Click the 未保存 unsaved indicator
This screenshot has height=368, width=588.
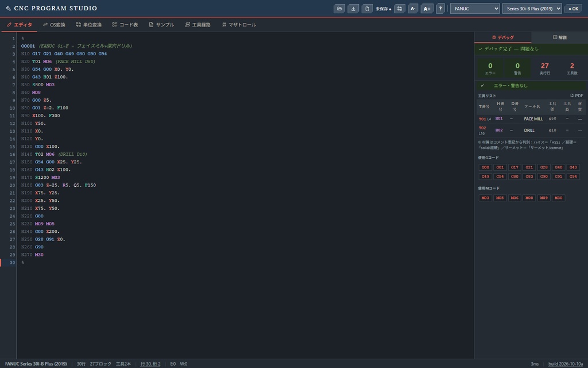383,9
